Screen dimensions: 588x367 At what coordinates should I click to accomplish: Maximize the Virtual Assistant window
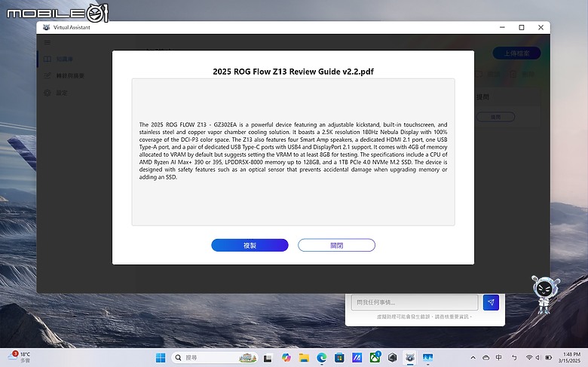521,27
